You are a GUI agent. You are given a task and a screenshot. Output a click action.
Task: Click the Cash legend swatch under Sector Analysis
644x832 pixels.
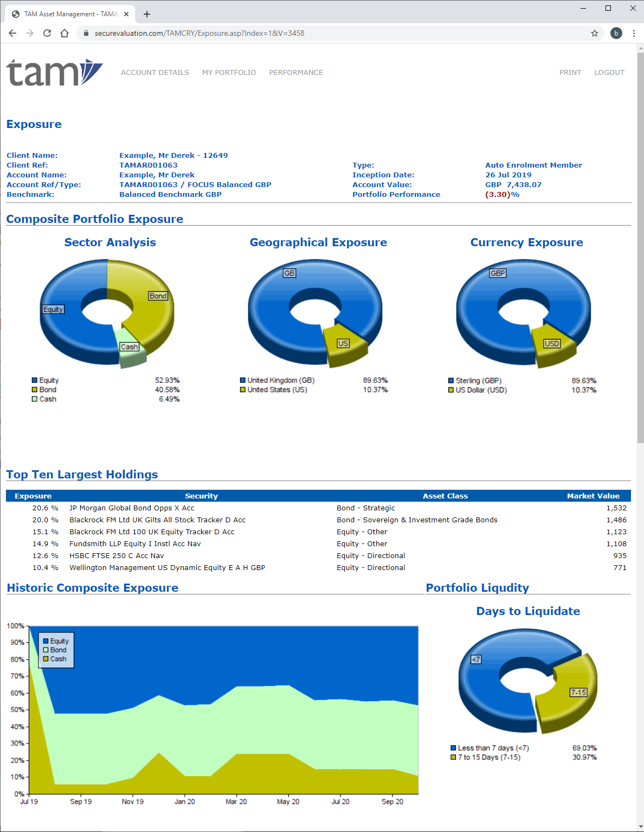35,399
